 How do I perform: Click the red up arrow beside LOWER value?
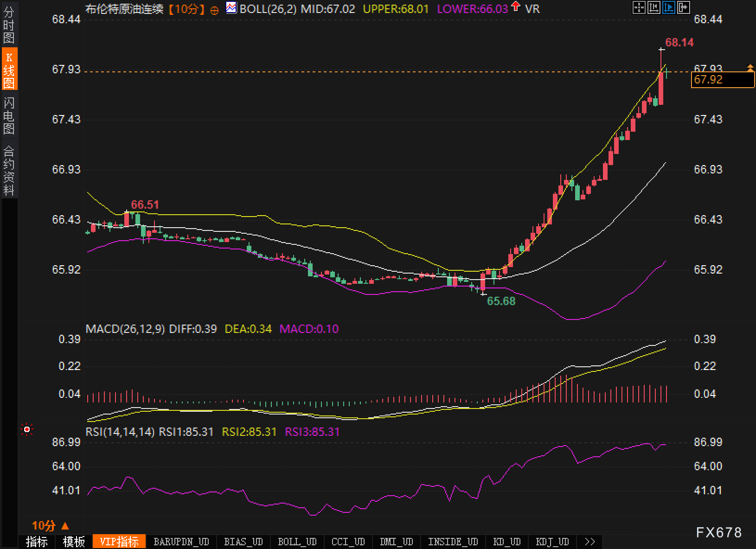click(x=516, y=7)
